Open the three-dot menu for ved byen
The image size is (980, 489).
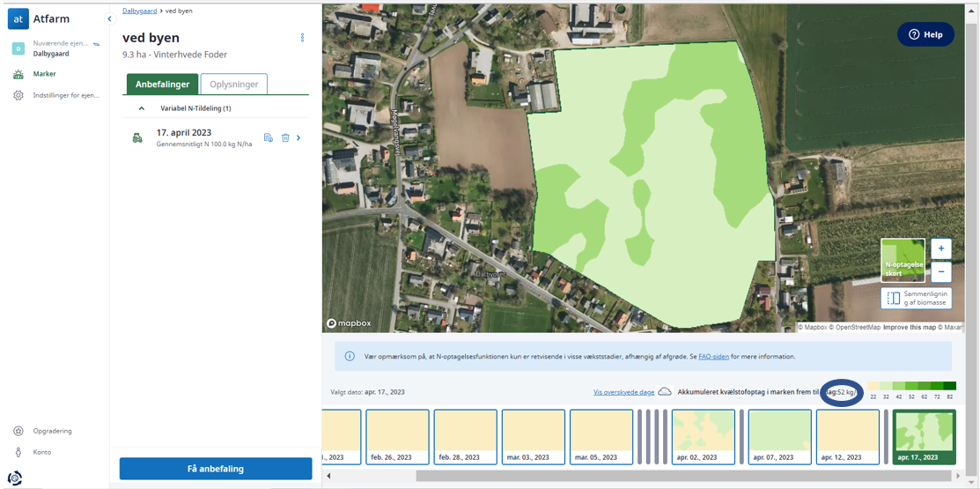click(302, 38)
